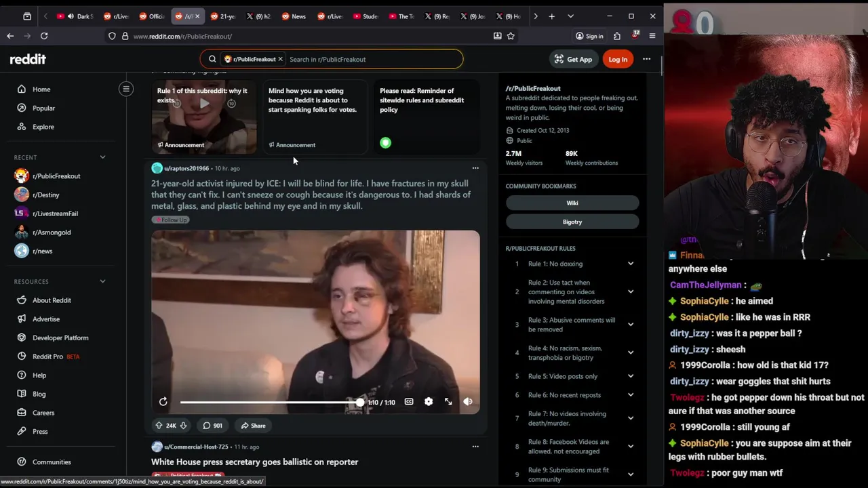Open the Mind how you are voting announcement
This screenshot has height=488, width=868.
click(x=315, y=116)
